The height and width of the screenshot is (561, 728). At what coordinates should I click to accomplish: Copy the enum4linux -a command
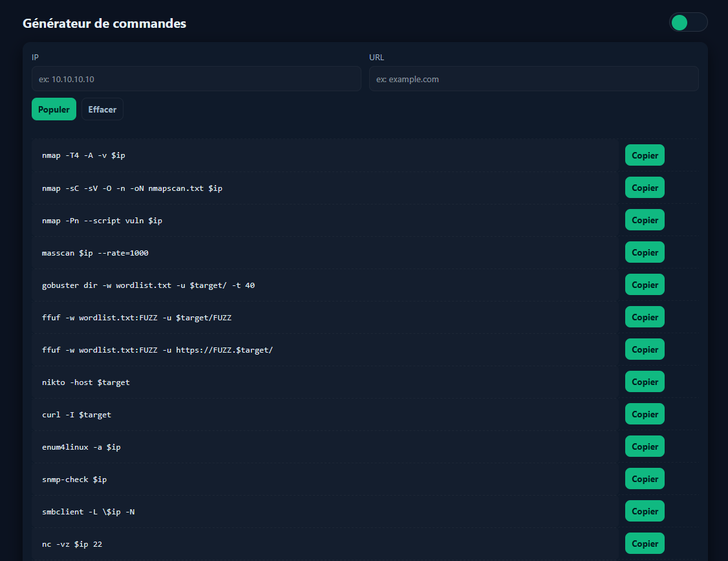645,446
